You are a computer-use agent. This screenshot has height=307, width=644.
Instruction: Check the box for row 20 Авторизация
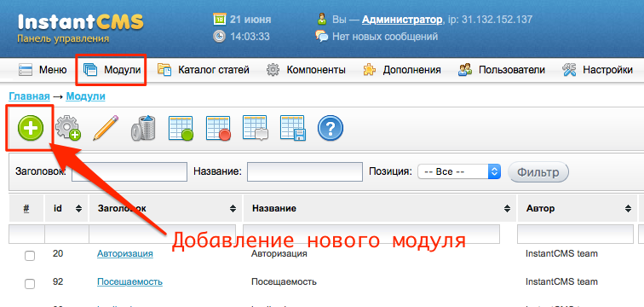(x=30, y=256)
